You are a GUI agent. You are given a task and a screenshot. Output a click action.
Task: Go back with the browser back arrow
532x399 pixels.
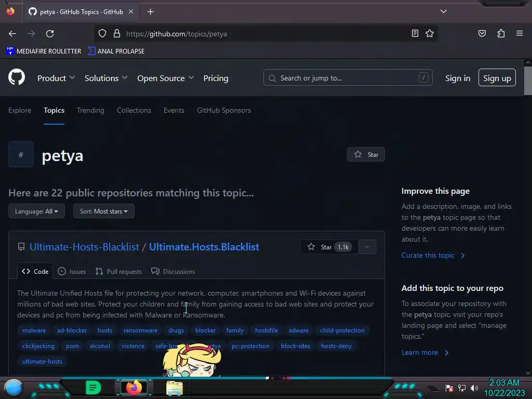tap(12, 34)
